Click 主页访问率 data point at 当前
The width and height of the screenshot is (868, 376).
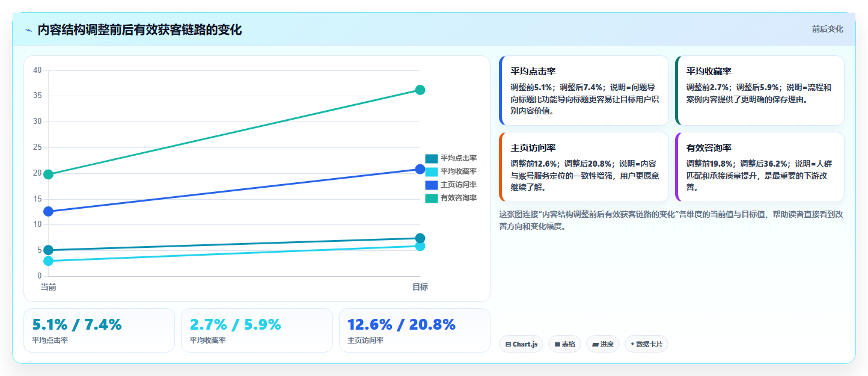click(49, 212)
